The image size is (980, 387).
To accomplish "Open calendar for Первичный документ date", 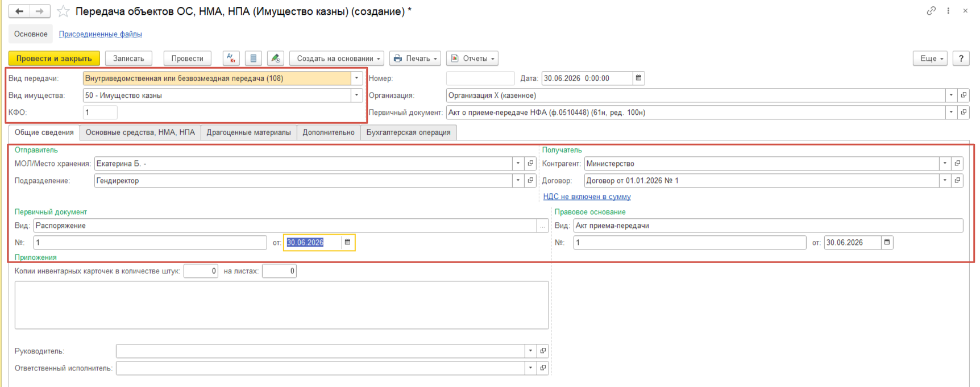I will click(348, 243).
